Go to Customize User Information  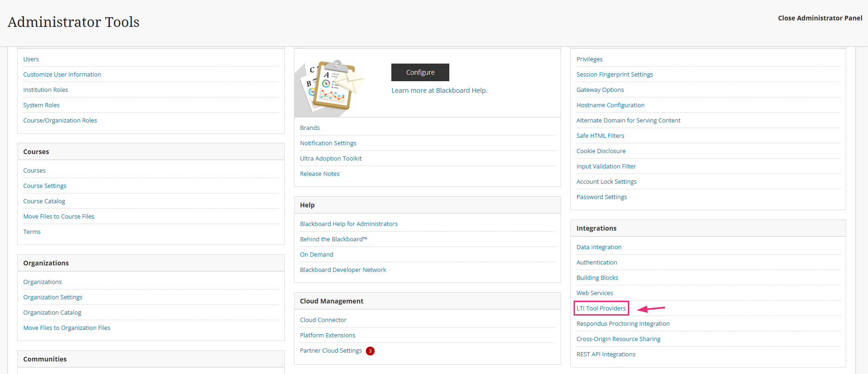(x=62, y=75)
